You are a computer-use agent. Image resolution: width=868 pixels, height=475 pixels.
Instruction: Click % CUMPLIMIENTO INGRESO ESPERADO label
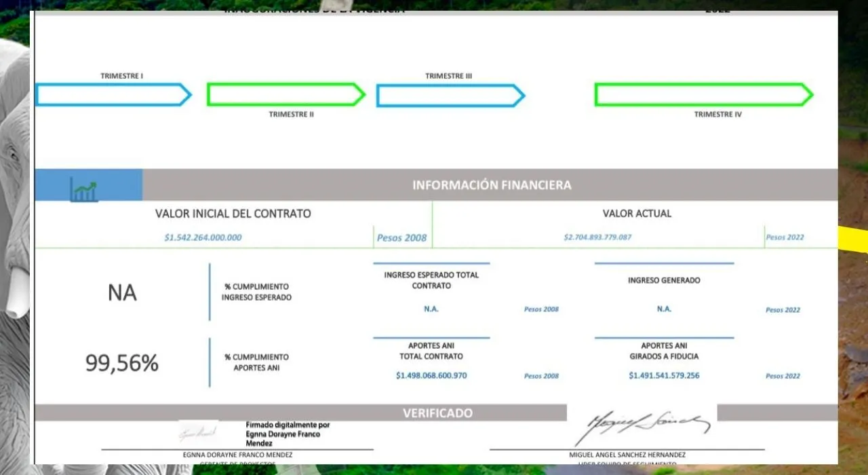[256, 292]
